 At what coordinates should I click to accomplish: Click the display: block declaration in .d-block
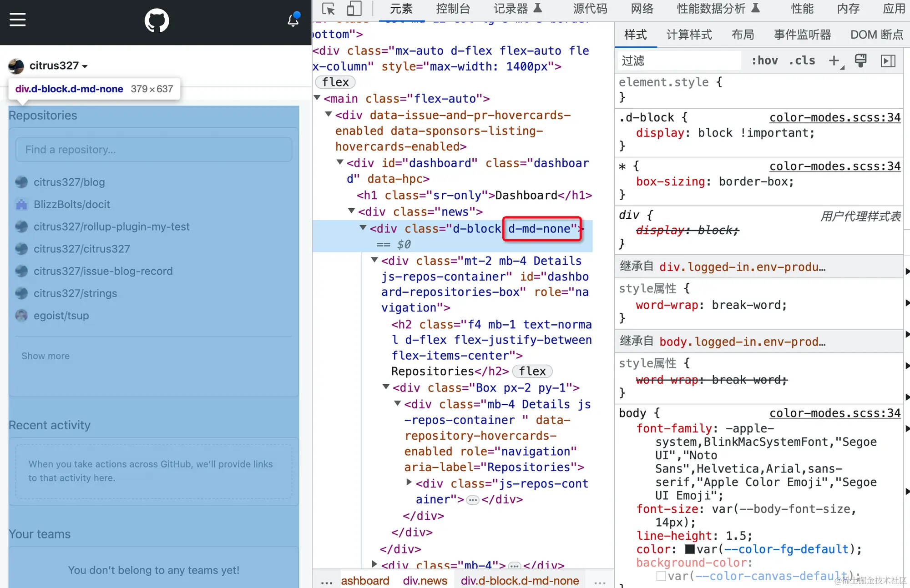[725, 133]
